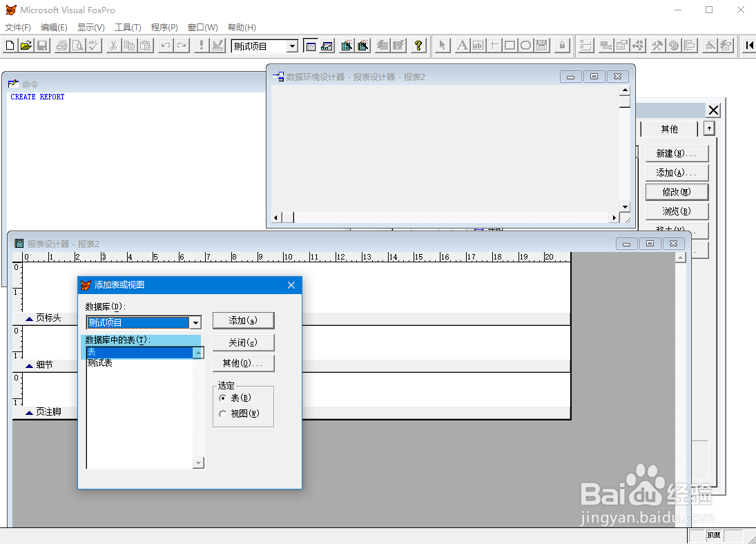Viewport: 756px width, 544px height.
Task: Open the 编辑(E) menu
Action: click(x=54, y=28)
